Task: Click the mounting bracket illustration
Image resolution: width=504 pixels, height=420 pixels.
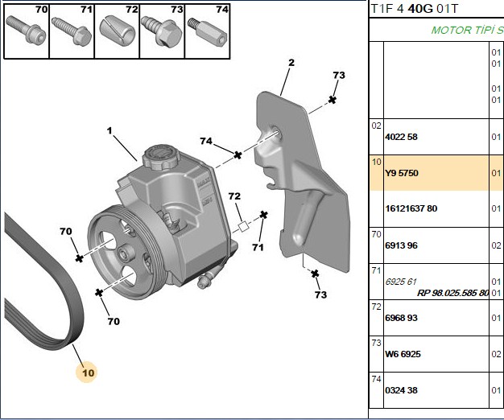Action: [x=302, y=181]
